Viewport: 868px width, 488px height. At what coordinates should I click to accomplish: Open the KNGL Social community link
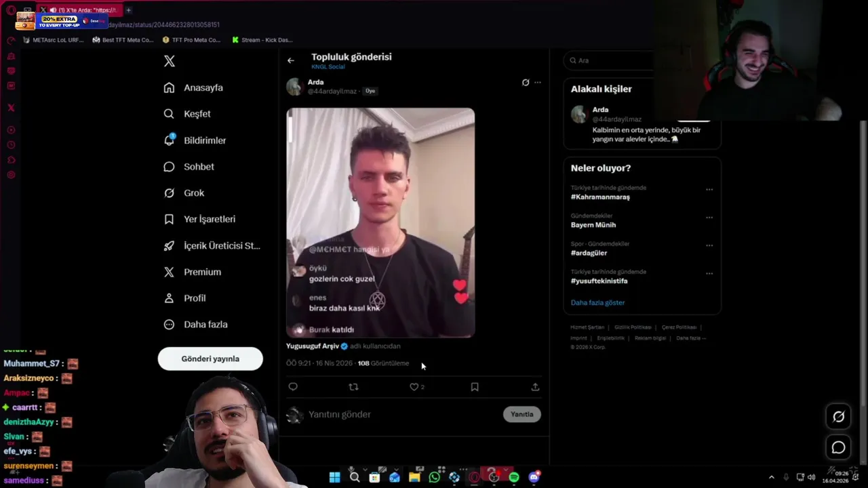pyautogui.click(x=328, y=66)
